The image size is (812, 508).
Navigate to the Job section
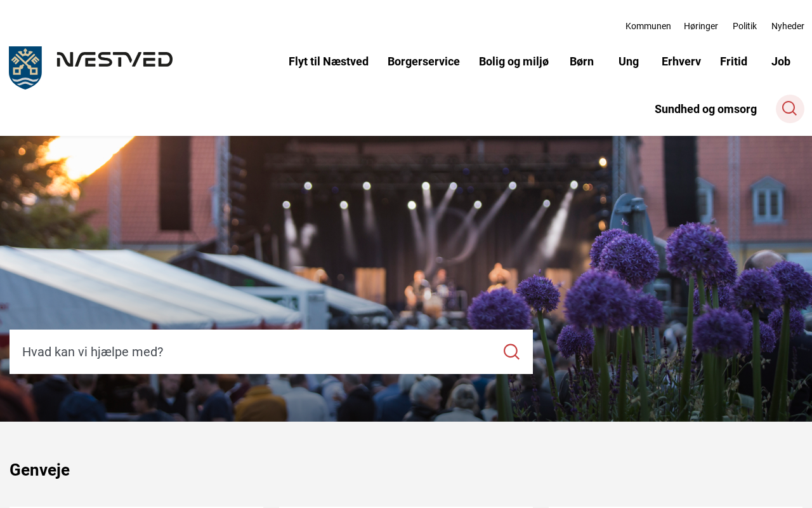click(781, 62)
